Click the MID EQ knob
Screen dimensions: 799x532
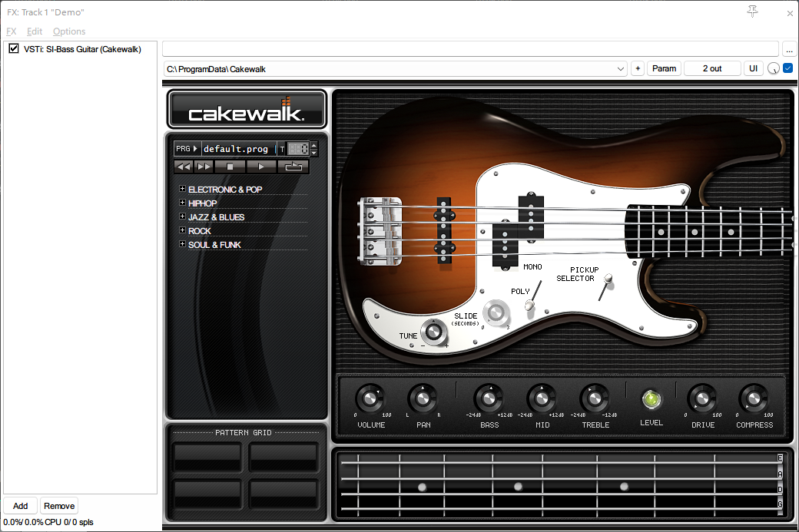[x=542, y=398]
